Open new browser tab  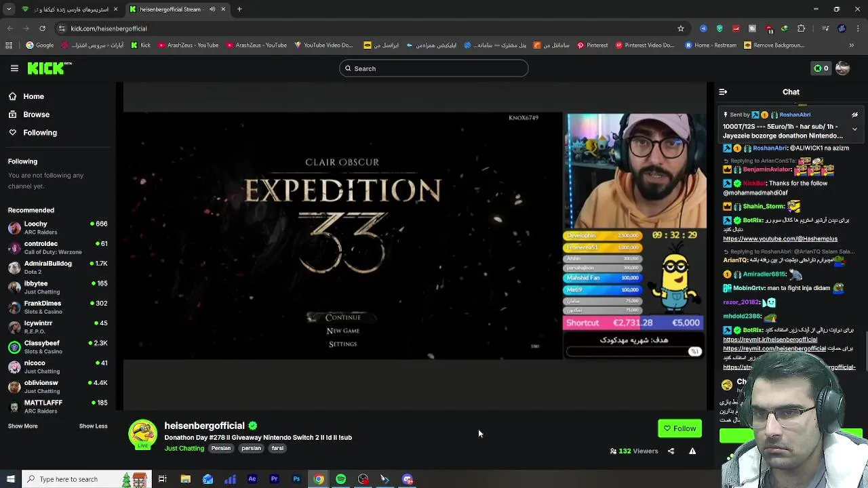point(239,9)
